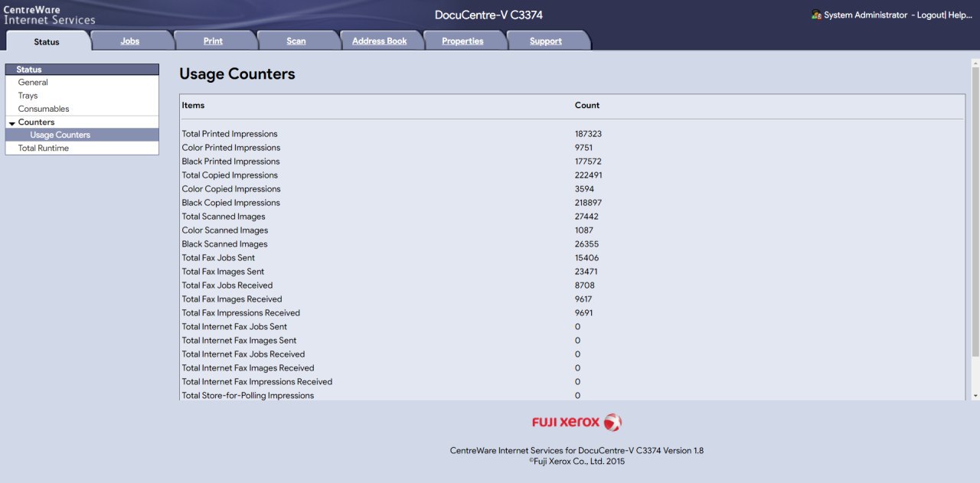
Task: Open the Properties tab
Action: coord(462,41)
